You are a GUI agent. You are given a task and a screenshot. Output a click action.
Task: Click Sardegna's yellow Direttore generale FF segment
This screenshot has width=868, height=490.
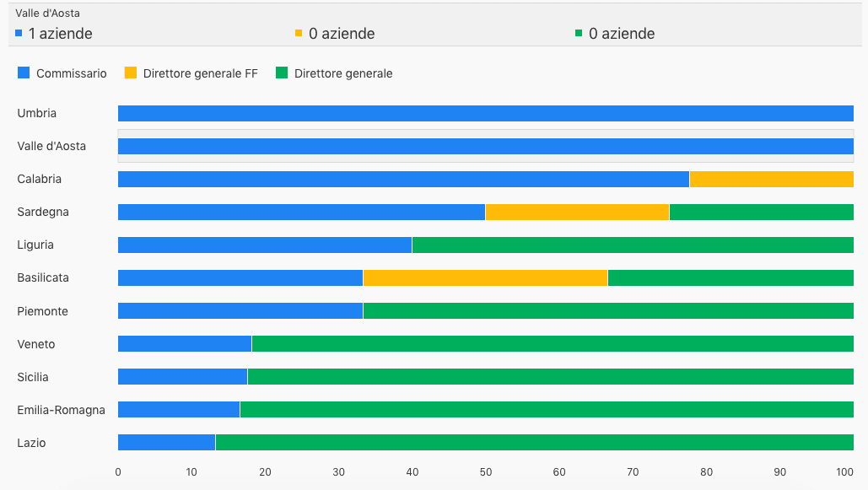pyautogui.click(x=577, y=212)
